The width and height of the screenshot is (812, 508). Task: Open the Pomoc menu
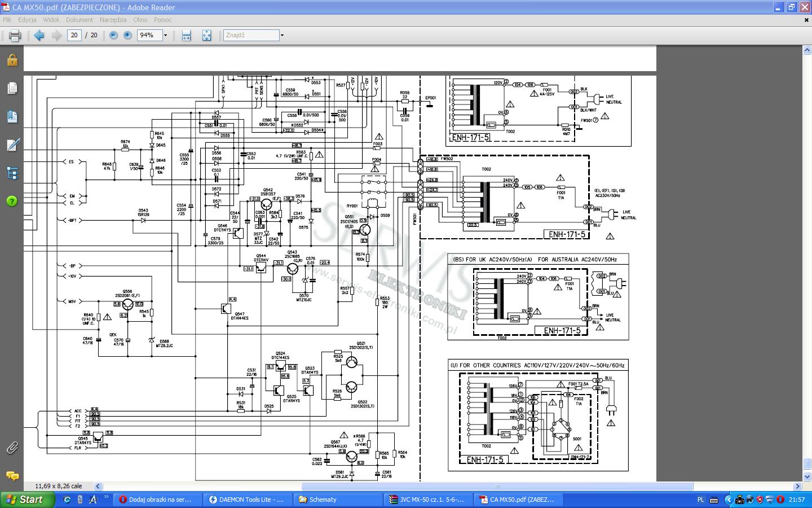[162, 20]
